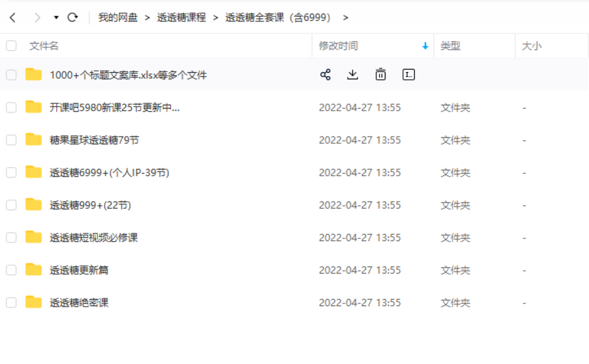Open folder icon of 糖果星球透透糖79节

(x=33, y=140)
